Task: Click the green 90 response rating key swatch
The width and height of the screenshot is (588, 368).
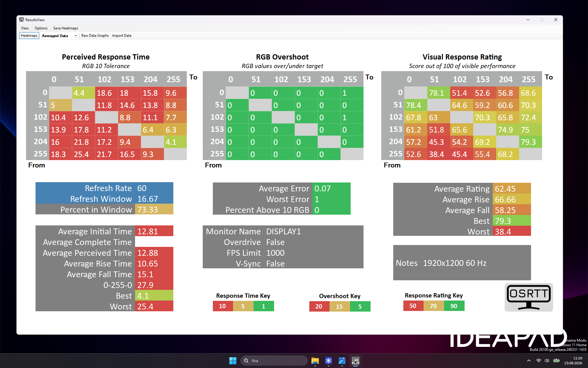Action: (454, 306)
